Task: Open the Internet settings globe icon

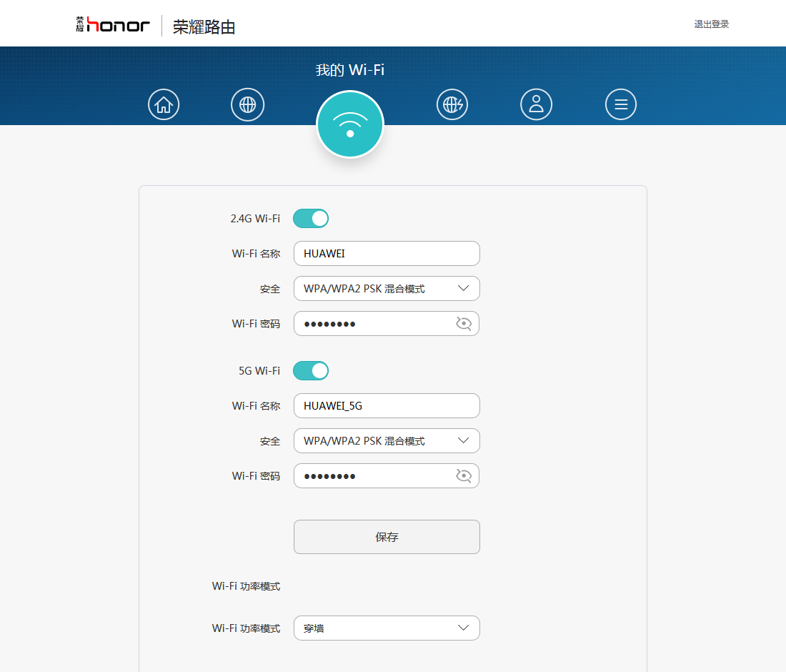Action: [x=248, y=104]
